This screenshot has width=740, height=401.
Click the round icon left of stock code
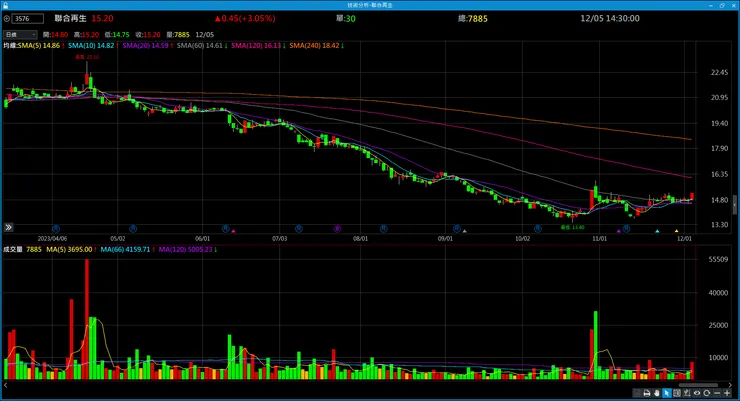coord(7,19)
